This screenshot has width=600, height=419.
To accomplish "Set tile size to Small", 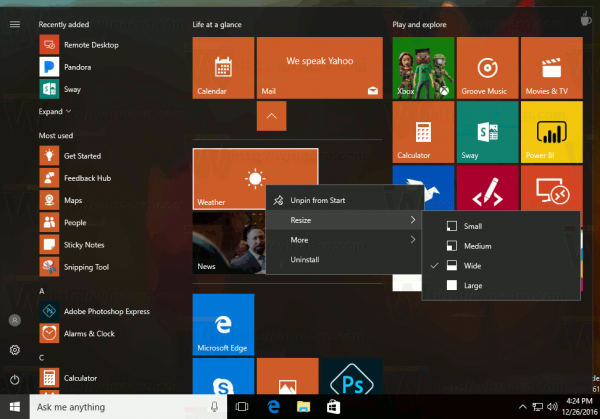I will pos(501,226).
